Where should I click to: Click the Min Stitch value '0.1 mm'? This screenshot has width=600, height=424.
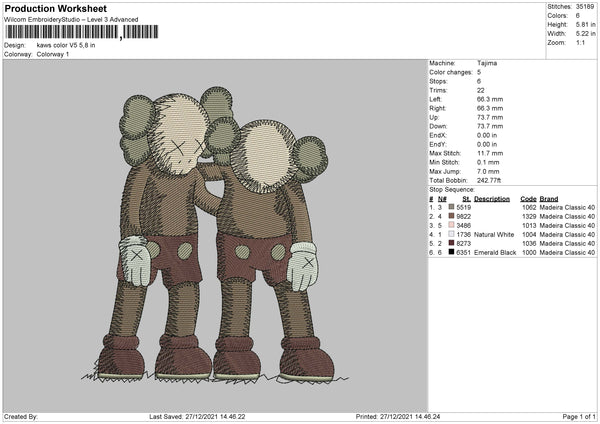(488, 162)
